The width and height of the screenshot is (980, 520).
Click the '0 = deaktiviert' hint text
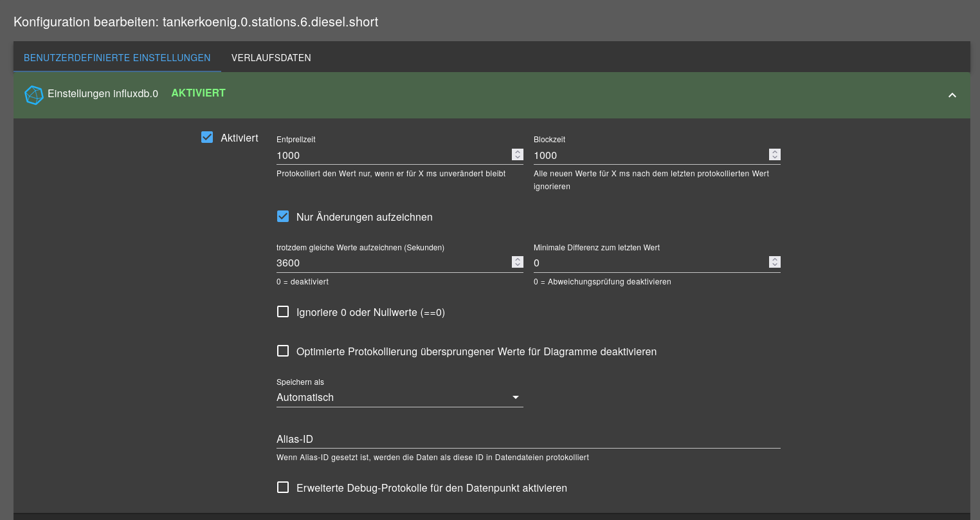pos(302,282)
